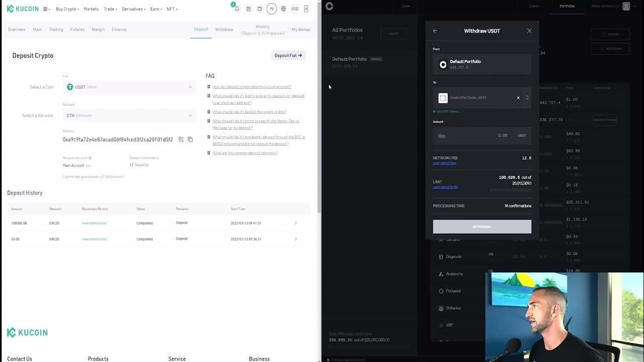The width and height of the screenshot is (644, 362).
Task: Open the My Bonus tab
Action: (x=301, y=30)
